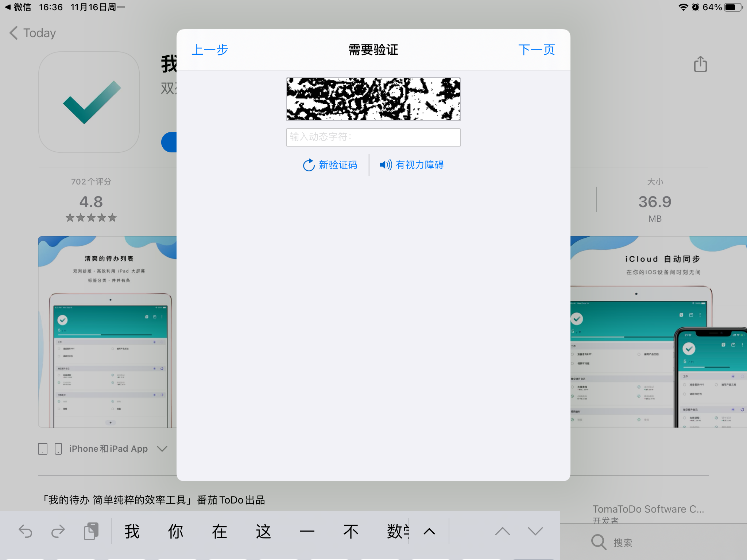Image resolution: width=747 pixels, height=560 pixels.
Task: Tap the clipboard paste icon
Action: (91, 531)
